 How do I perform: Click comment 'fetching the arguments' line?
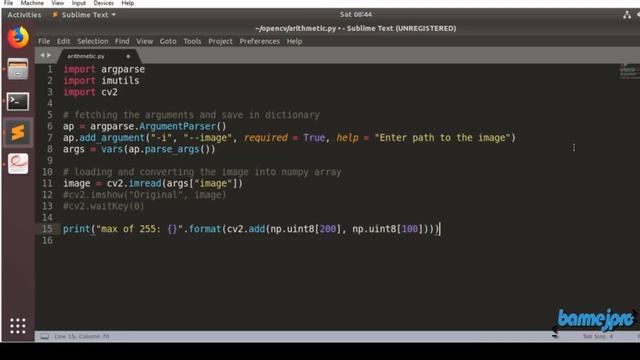coord(191,115)
